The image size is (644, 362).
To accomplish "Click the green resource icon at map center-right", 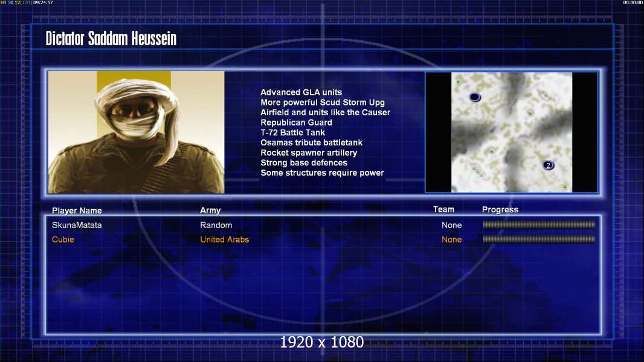I will click(x=530, y=112).
